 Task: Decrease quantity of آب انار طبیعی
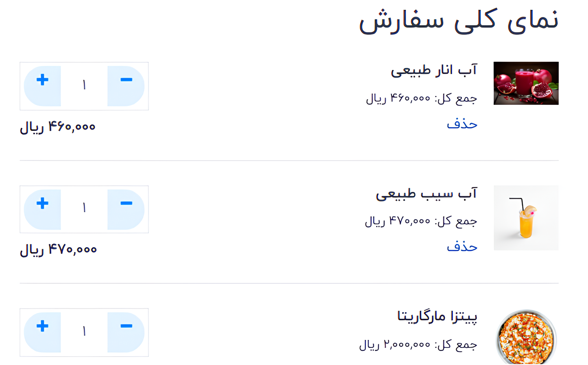[x=126, y=86]
